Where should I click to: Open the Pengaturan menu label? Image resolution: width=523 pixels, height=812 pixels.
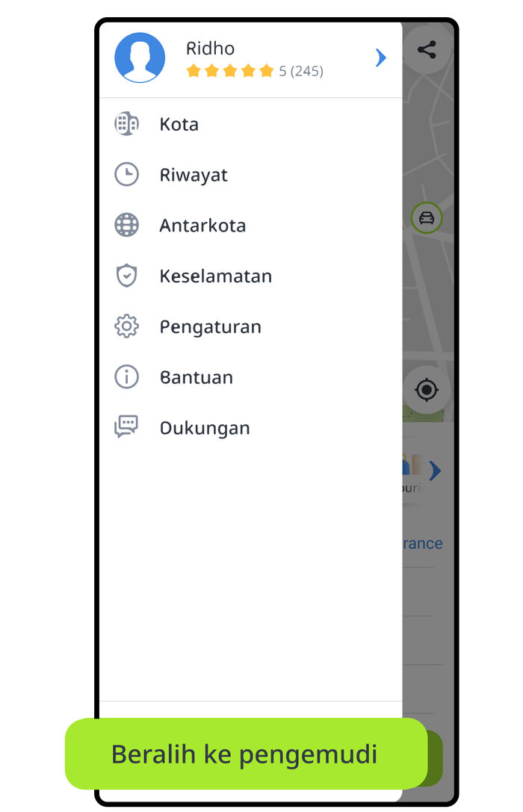210,327
